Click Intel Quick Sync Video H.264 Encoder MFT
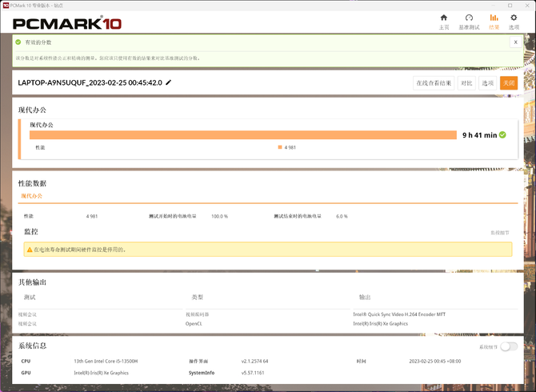Screen dimensions: 536x392 pos(399,314)
